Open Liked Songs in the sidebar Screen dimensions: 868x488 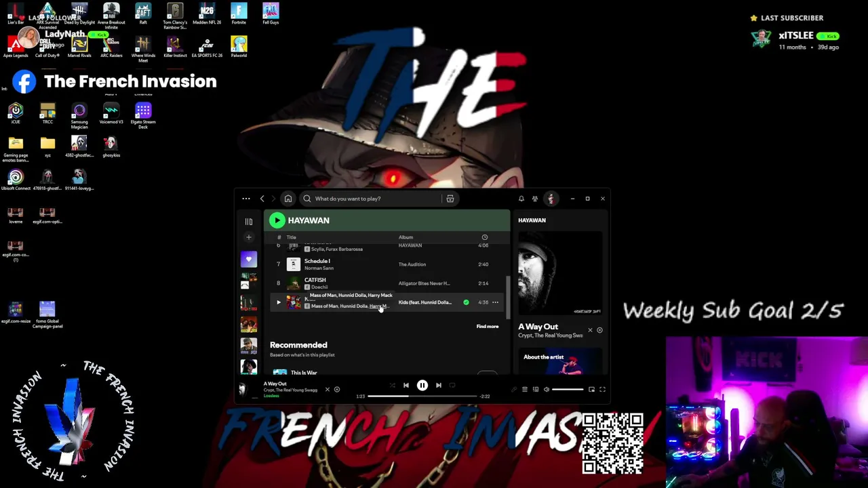click(249, 260)
